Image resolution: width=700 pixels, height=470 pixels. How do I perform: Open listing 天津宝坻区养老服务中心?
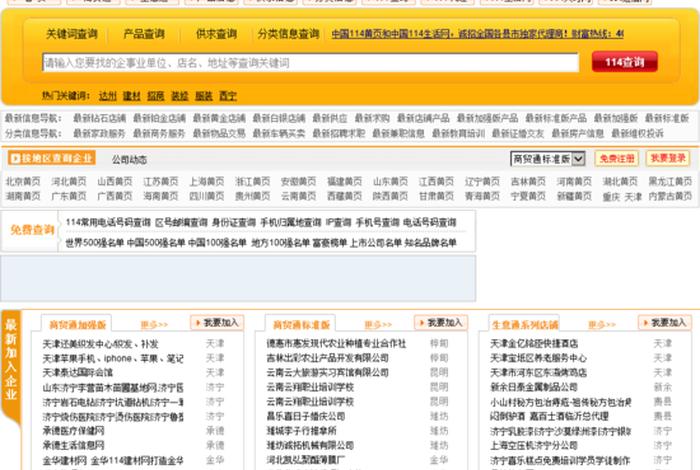(538, 358)
